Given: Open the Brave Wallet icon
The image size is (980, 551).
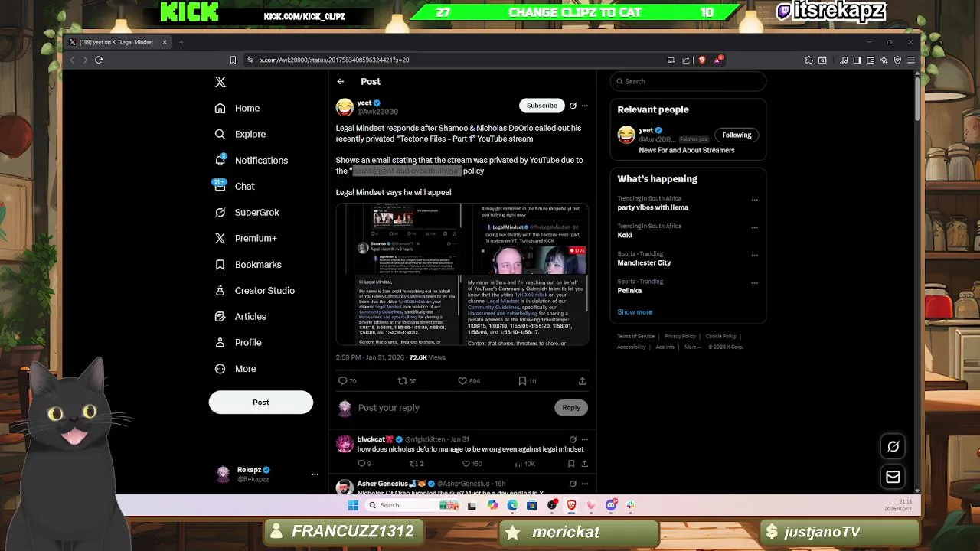Looking at the screenshot, I should point(871,60).
